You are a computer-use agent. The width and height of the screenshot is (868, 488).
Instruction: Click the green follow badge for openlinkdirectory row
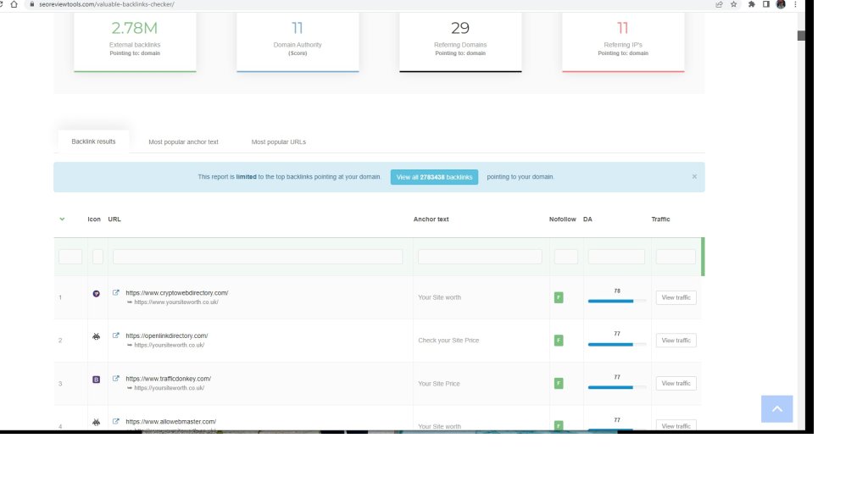coord(559,341)
